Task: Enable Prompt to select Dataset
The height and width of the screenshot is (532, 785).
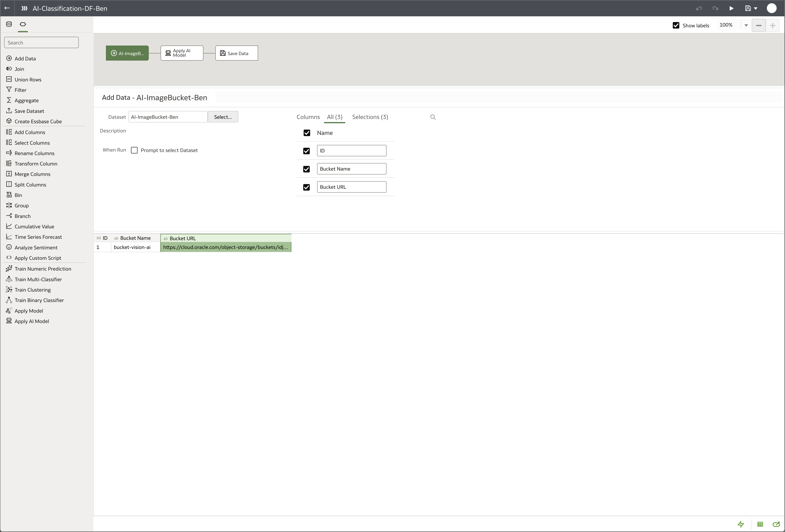Action: [x=134, y=150]
